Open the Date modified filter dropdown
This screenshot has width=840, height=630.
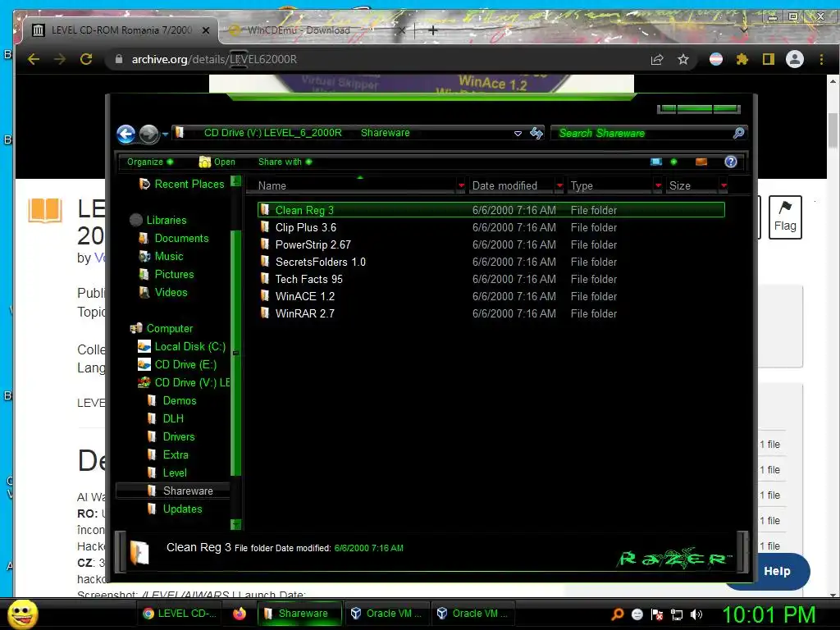click(x=559, y=186)
